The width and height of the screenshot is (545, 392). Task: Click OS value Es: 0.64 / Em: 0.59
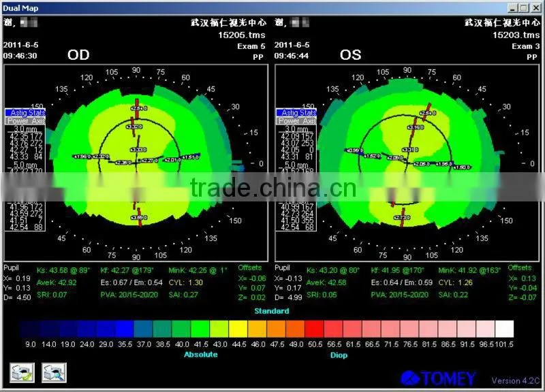click(x=401, y=282)
